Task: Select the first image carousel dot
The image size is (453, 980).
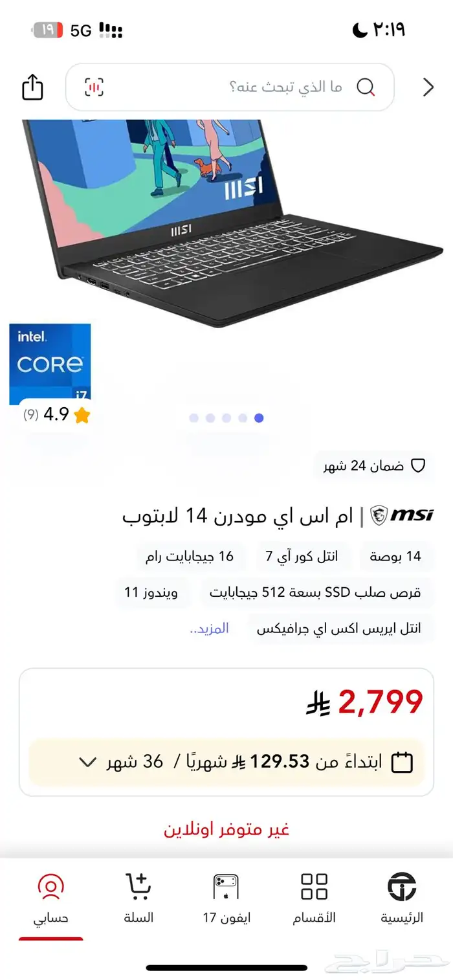Action: coord(194,418)
